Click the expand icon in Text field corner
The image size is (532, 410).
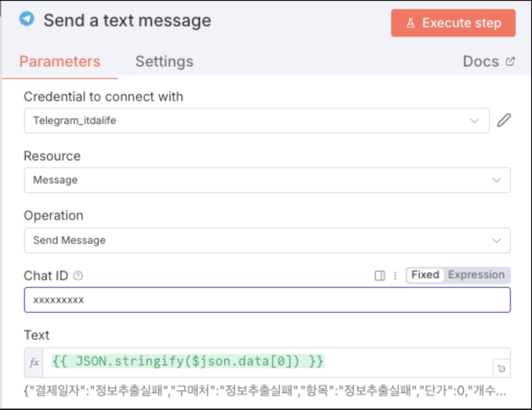click(501, 368)
